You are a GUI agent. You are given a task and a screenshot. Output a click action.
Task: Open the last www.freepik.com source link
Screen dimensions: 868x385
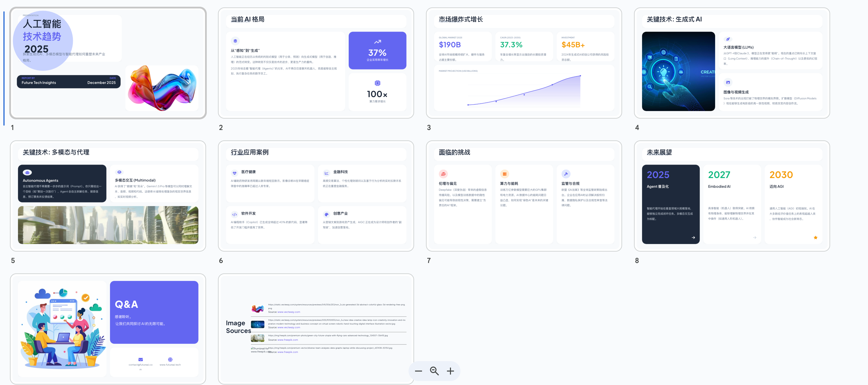(x=287, y=352)
